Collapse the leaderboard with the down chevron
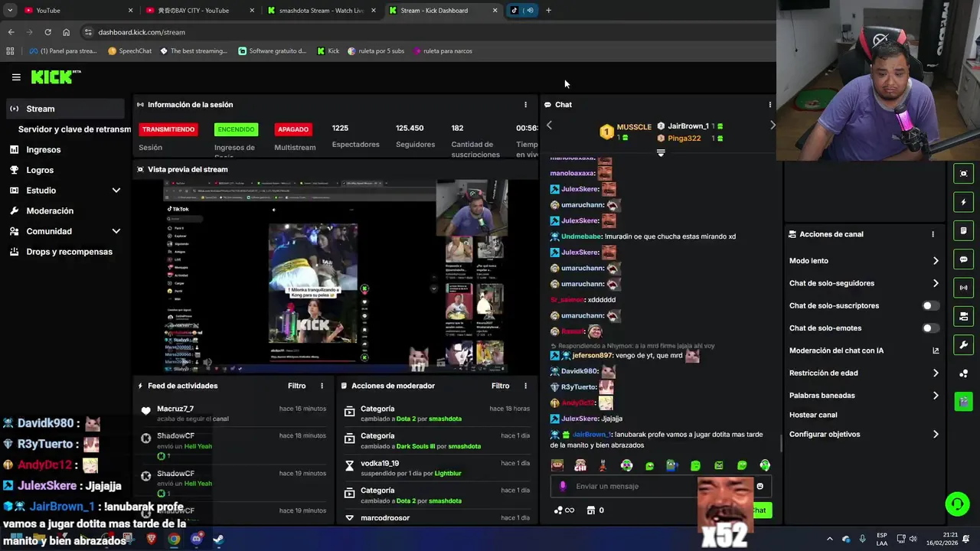This screenshot has height=551, width=980. [x=661, y=153]
